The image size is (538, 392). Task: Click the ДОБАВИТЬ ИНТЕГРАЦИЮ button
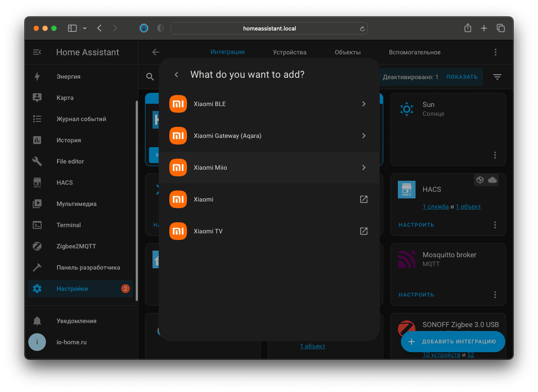453,342
